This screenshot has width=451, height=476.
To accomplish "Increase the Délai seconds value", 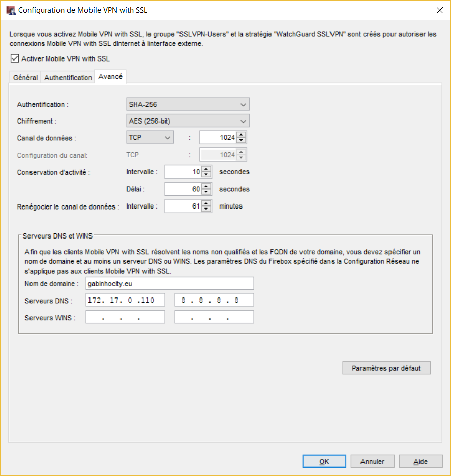I will click(206, 186).
